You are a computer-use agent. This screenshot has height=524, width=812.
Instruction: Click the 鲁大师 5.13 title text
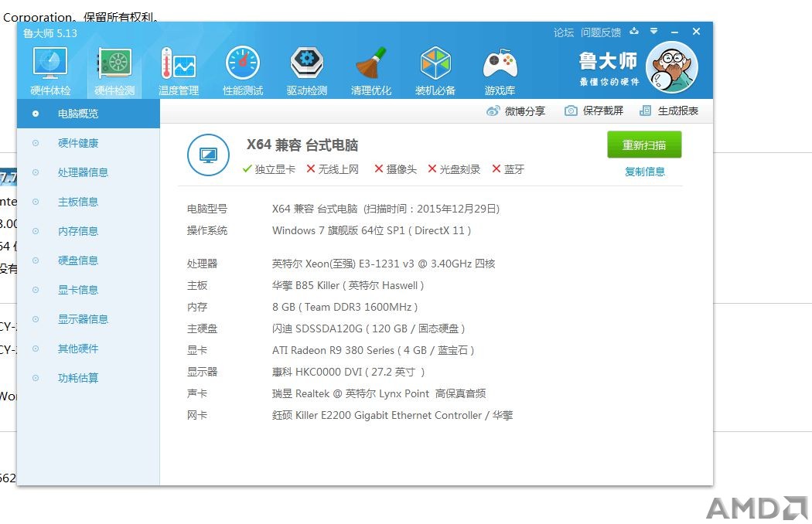click(x=50, y=33)
